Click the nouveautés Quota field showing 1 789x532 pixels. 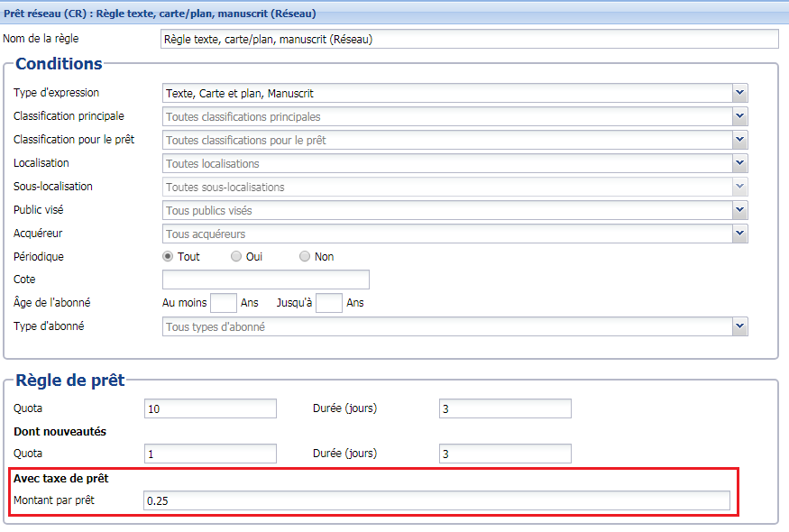210,454
